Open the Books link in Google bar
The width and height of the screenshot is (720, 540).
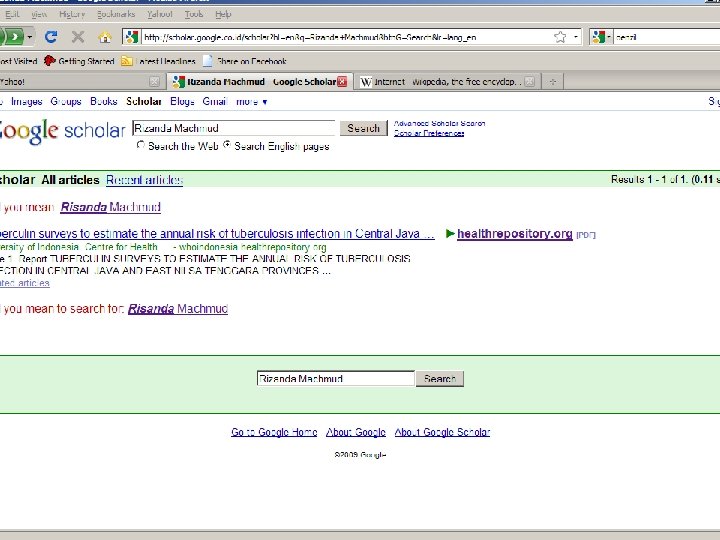pyautogui.click(x=104, y=101)
